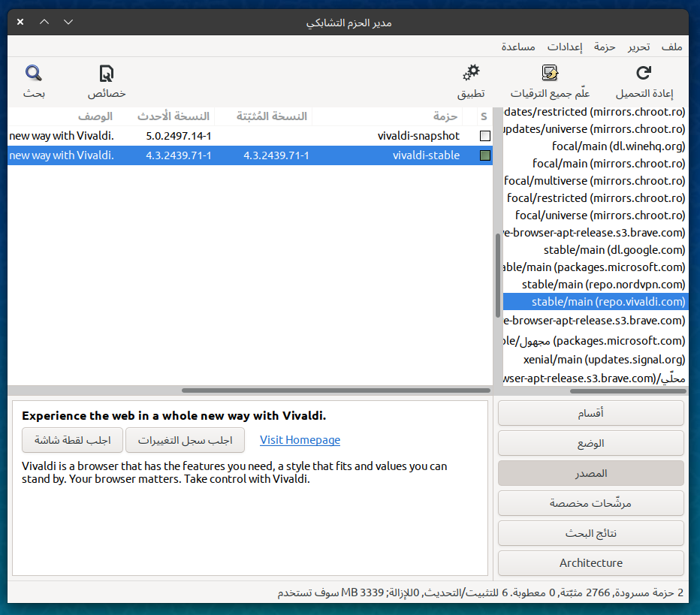The height and width of the screenshot is (615, 700).
Task: Click the title bar down-arrow minimize icon
Action: tap(68, 22)
